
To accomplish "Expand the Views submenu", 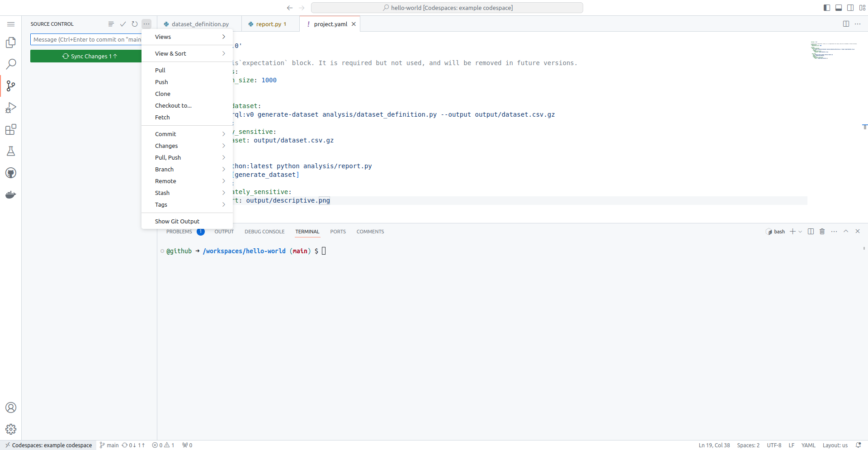I will [187, 37].
